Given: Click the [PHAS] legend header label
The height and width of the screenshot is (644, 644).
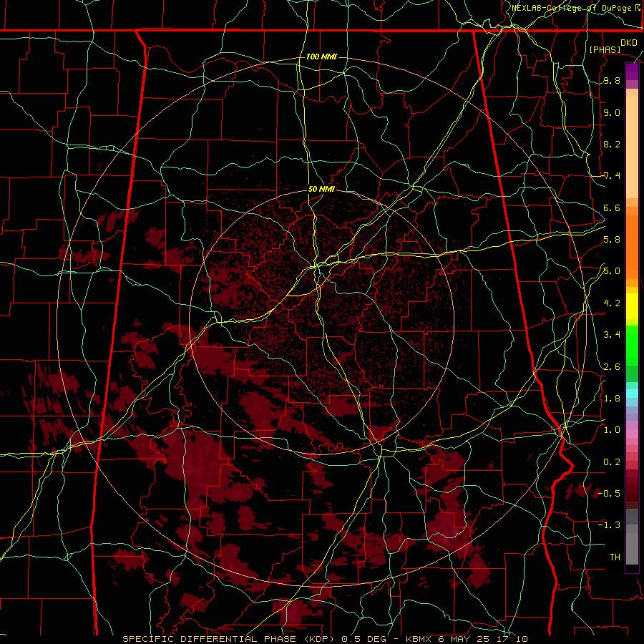Looking at the screenshot, I should coord(605,49).
